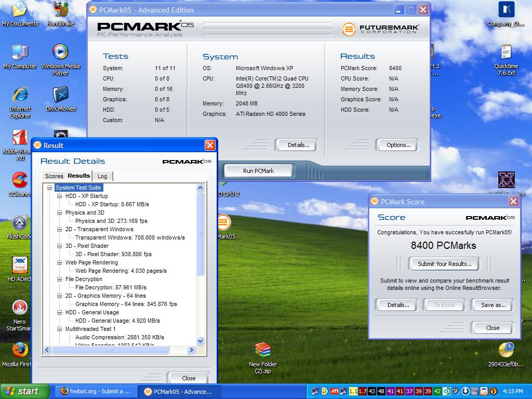
Task: Collapse the HDD - General Usage node
Action: coord(59,312)
